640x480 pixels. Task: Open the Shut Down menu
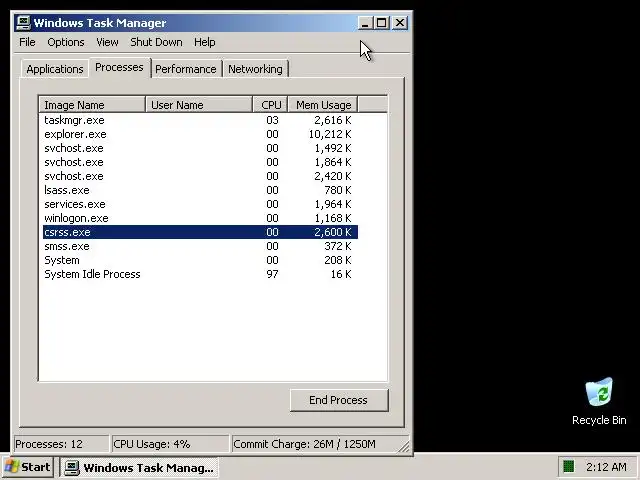click(156, 42)
